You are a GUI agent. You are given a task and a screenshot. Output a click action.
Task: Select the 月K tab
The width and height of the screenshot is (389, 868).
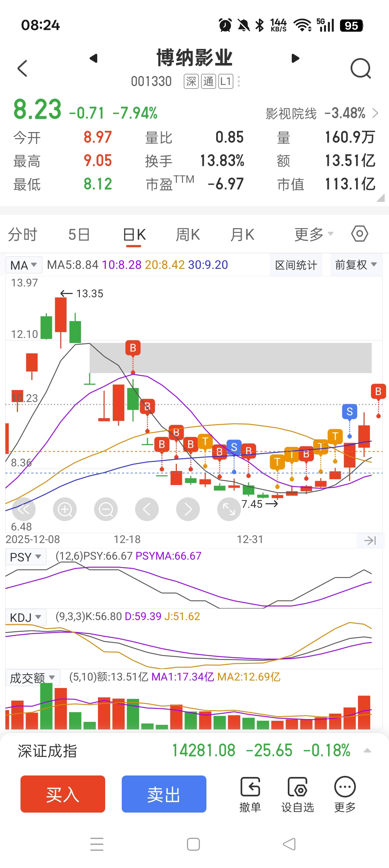242,235
